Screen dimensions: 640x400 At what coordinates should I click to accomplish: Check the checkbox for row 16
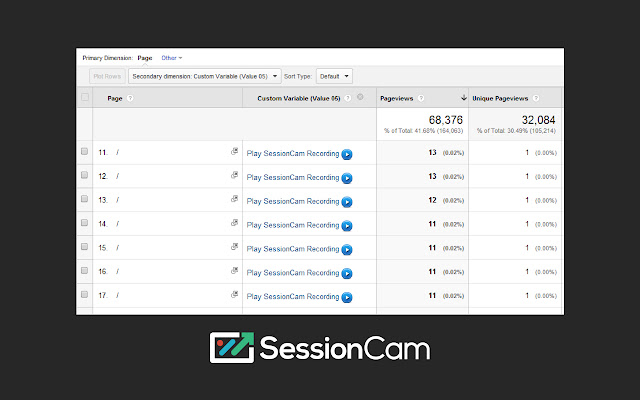tap(84, 270)
